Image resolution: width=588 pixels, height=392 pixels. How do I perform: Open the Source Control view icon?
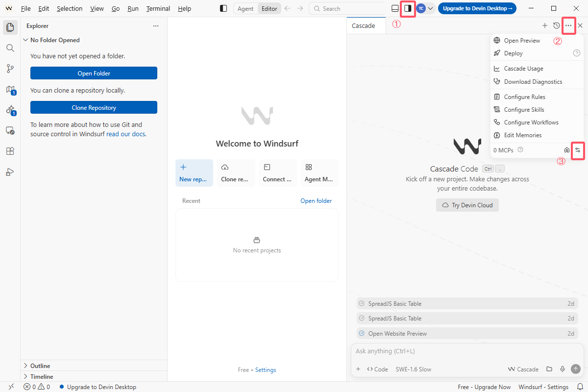pyautogui.click(x=10, y=69)
